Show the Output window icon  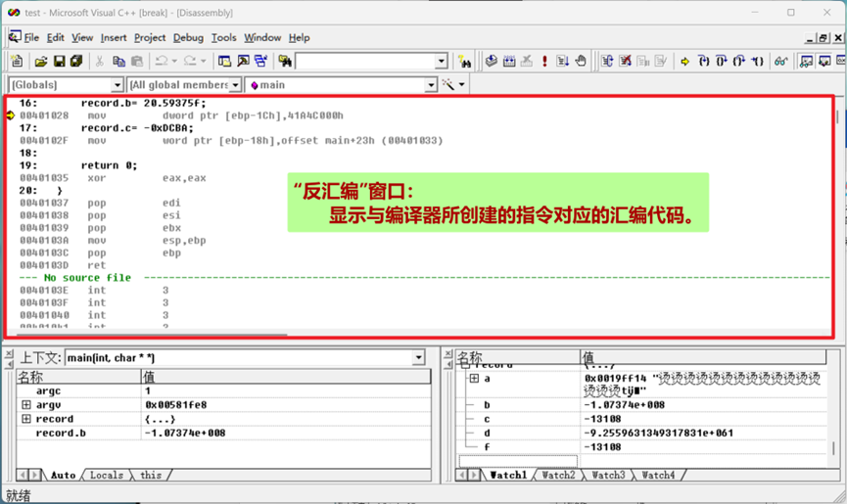pos(243,61)
